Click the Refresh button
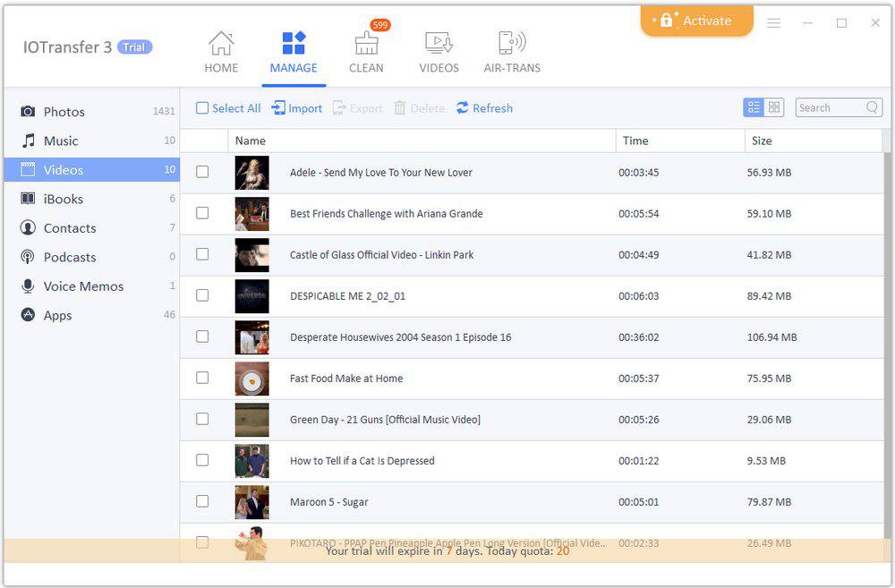 pos(484,108)
